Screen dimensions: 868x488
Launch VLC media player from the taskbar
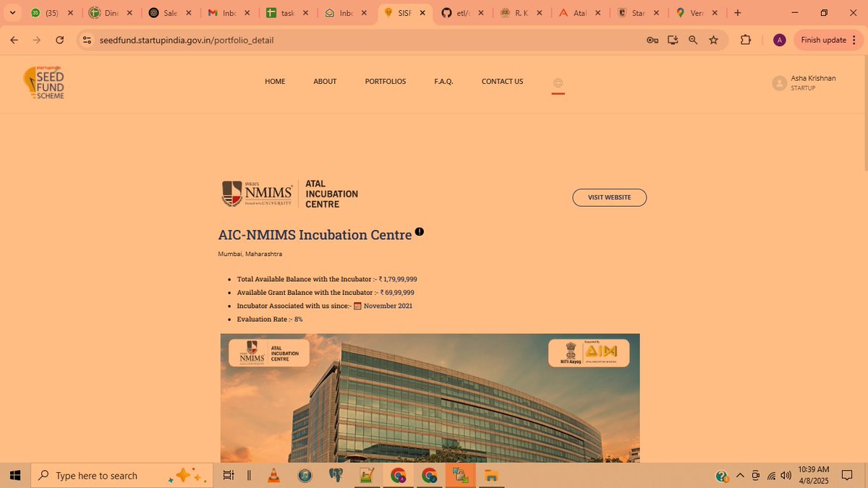tap(274, 476)
